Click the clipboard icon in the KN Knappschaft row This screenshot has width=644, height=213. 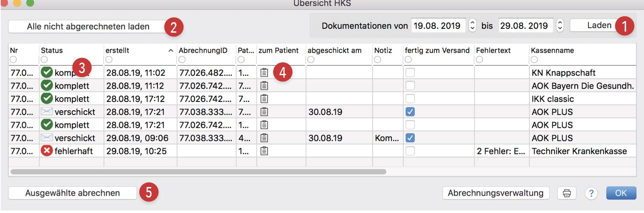(x=265, y=72)
